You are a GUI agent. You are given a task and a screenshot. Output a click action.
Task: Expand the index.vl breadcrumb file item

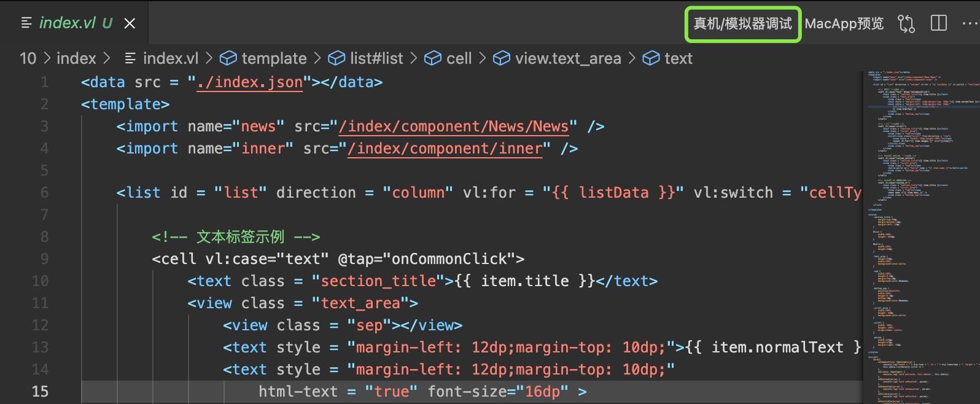171,58
